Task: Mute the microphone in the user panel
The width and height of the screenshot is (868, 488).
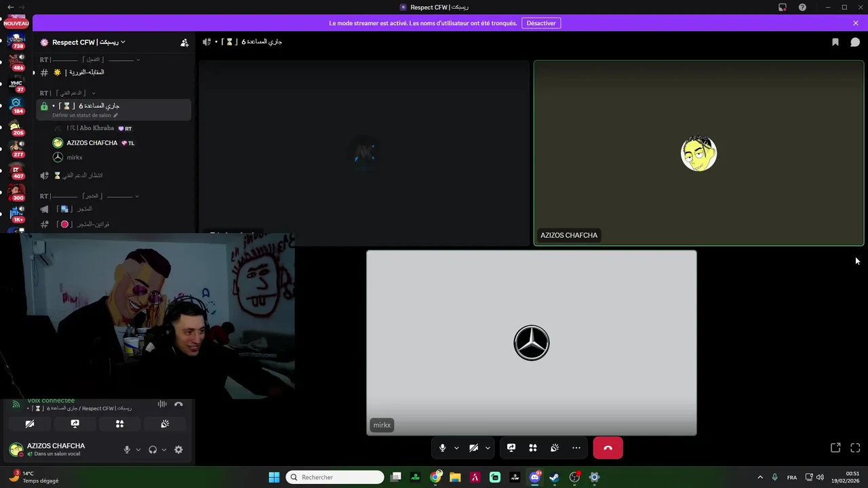Action: [x=127, y=449]
